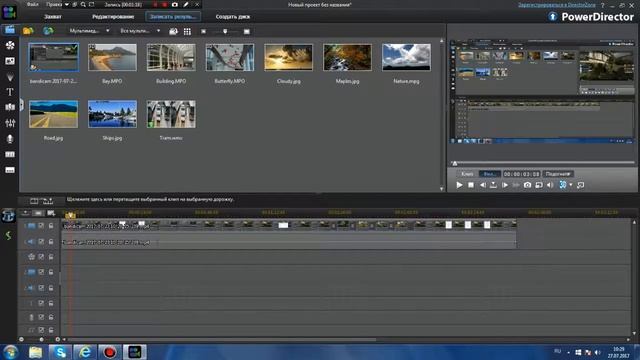This screenshot has height=360, width=640.
Task: Step to next frame in preview
Action: click(x=505, y=185)
